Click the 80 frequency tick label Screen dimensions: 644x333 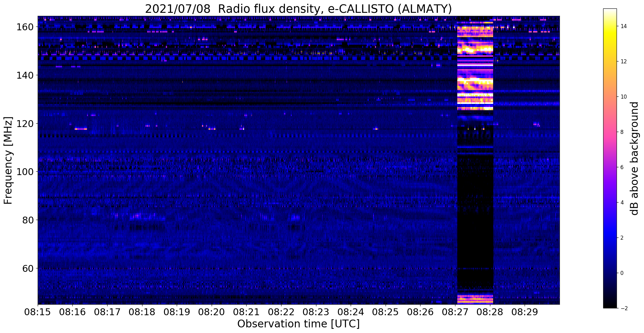click(x=28, y=220)
